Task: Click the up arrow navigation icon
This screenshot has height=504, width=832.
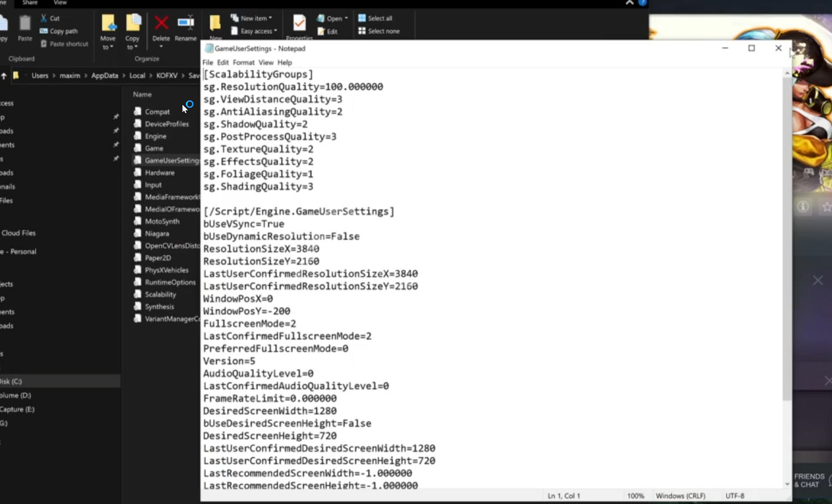Action: [4, 75]
